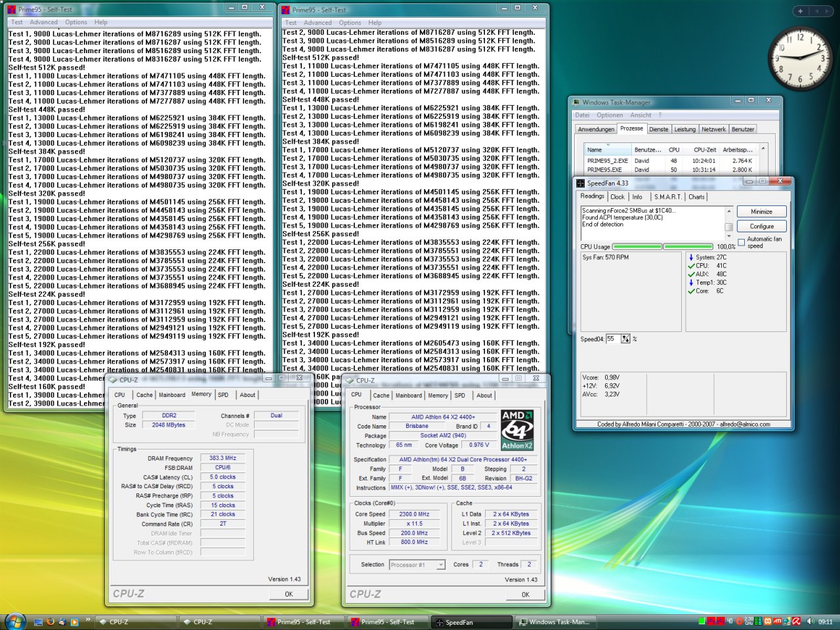Switch to Windows Task-Manager taskbar button
This screenshot has width=840, height=630.
tap(555, 622)
